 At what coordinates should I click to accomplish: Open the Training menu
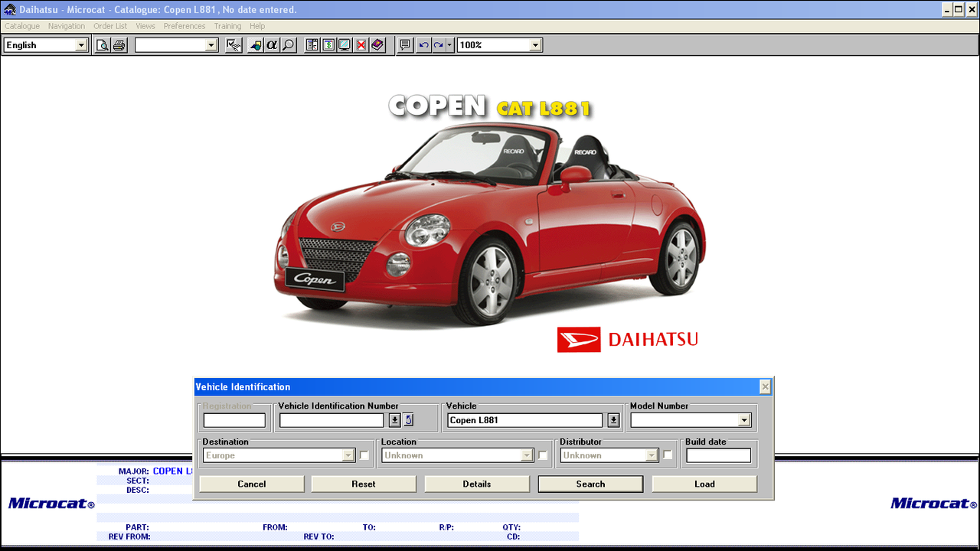(x=227, y=26)
